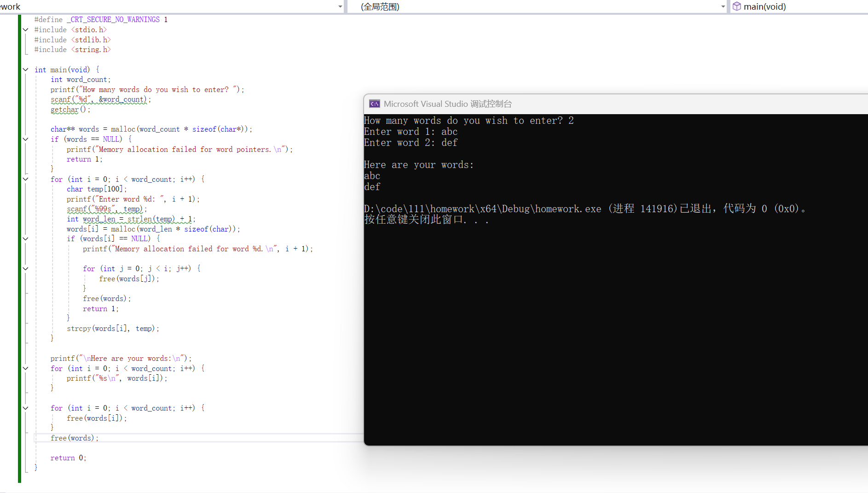The image size is (868, 493).
Task: Click the Microsoft Visual Studio 调试控制台 title
Action: click(448, 104)
